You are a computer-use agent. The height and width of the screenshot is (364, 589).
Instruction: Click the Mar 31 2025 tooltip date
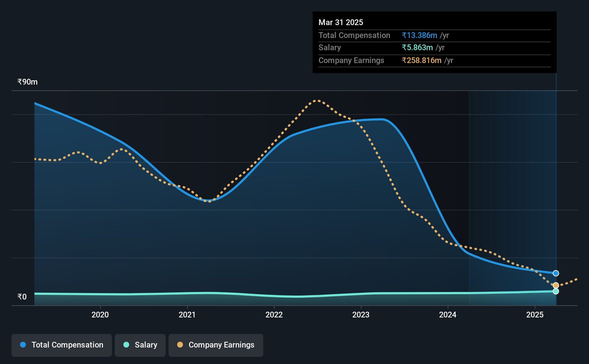click(x=341, y=22)
